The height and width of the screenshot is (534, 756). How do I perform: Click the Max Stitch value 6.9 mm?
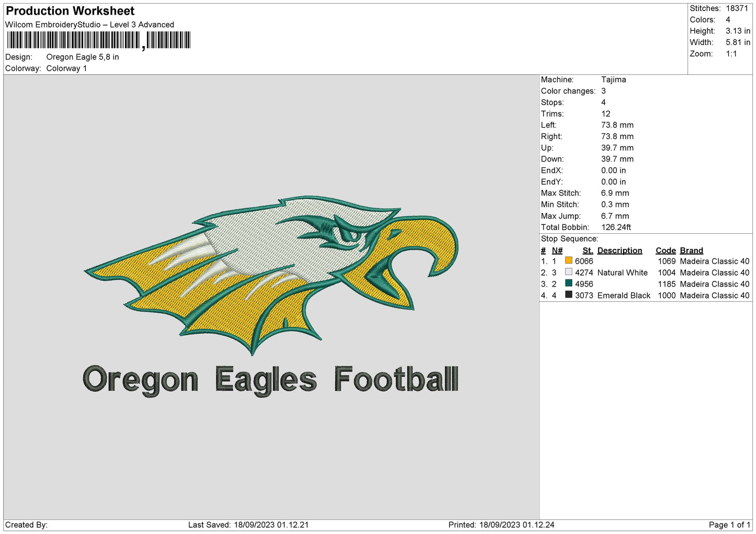coord(615,193)
